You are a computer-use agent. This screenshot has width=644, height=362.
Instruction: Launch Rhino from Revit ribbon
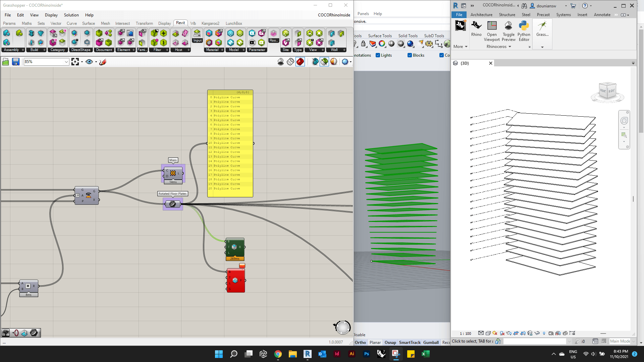tap(476, 29)
